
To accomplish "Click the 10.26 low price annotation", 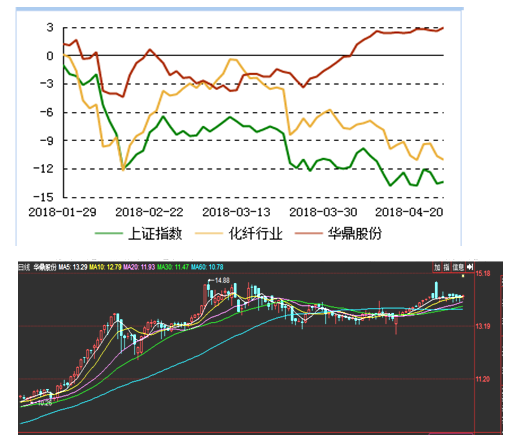I will tap(45, 403).
